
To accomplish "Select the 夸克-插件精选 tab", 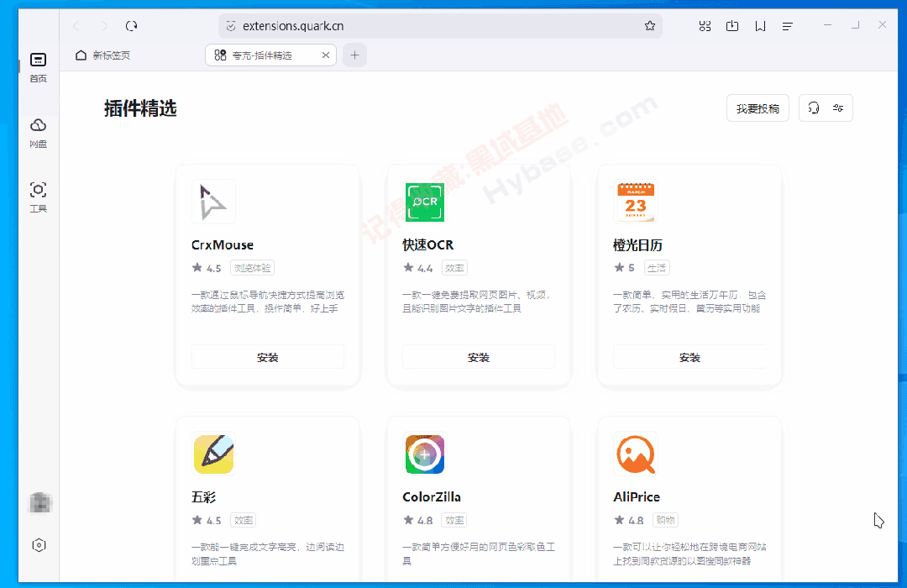I will coord(270,55).
